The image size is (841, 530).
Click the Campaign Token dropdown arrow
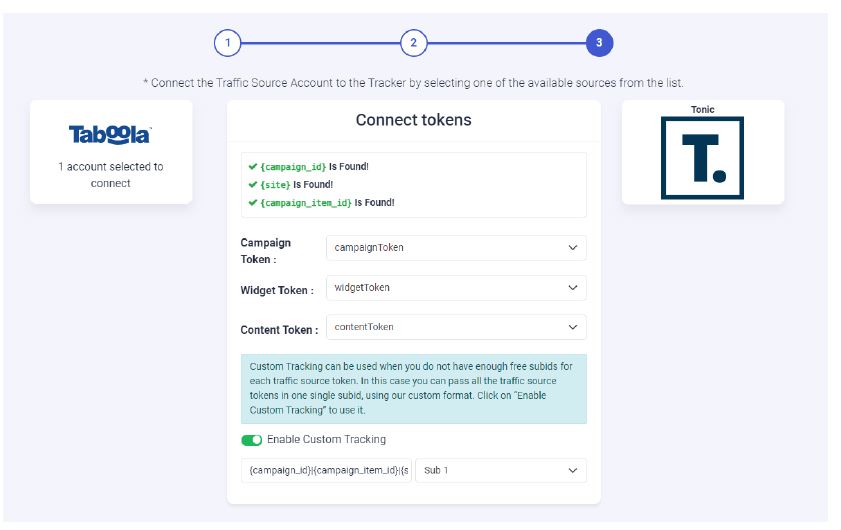[573, 248]
